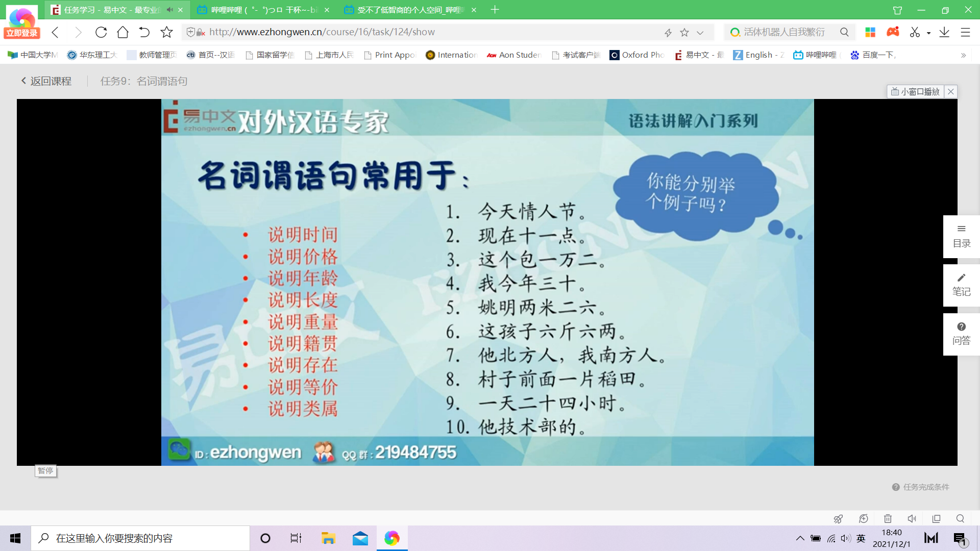Screen dimensions: 980x551
Task: Click the undo-close-tab restore icon
Action: [x=144, y=32]
